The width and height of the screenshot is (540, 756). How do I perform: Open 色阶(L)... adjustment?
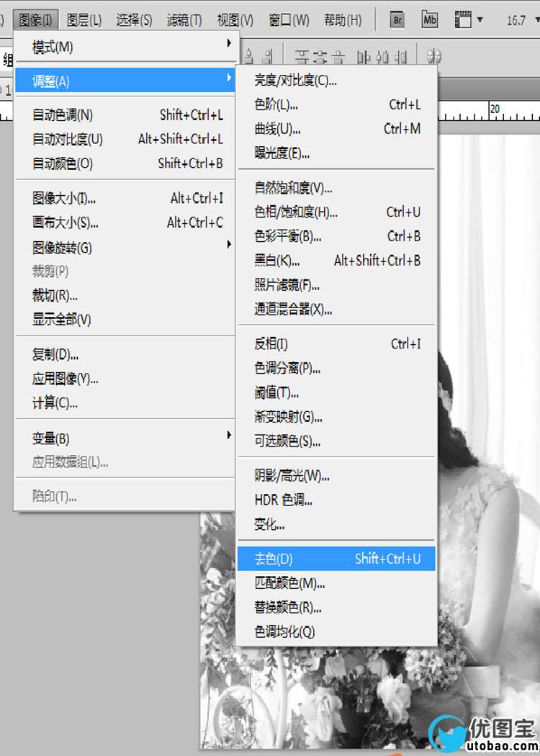[x=336, y=104]
